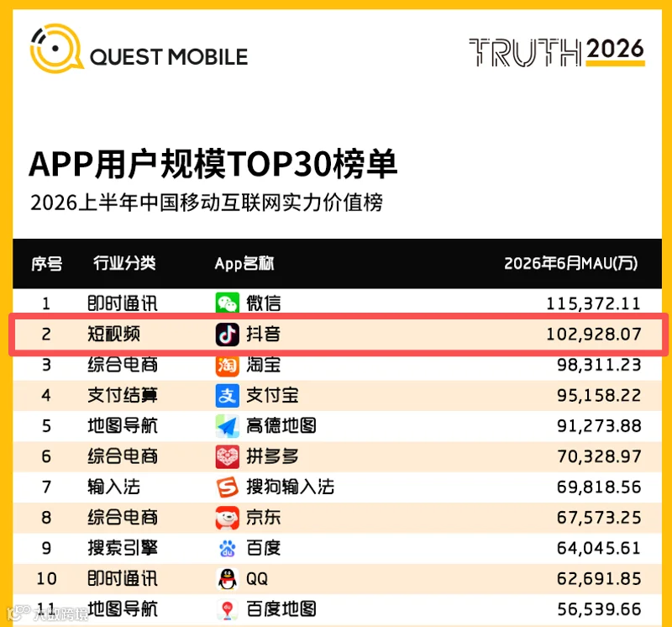Click the app name QQ
This screenshot has width=672, height=627.
[x=257, y=579]
